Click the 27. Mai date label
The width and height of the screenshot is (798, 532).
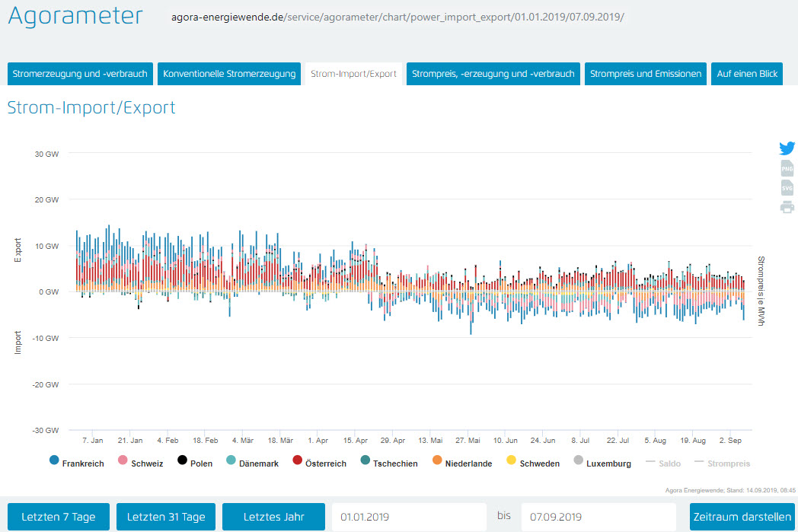tap(468, 441)
